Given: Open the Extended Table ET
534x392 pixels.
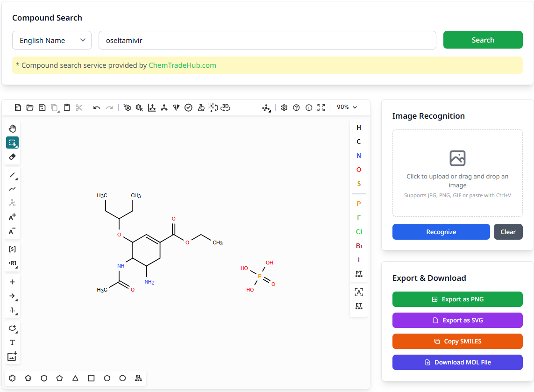Looking at the screenshot, I should (x=359, y=306).
